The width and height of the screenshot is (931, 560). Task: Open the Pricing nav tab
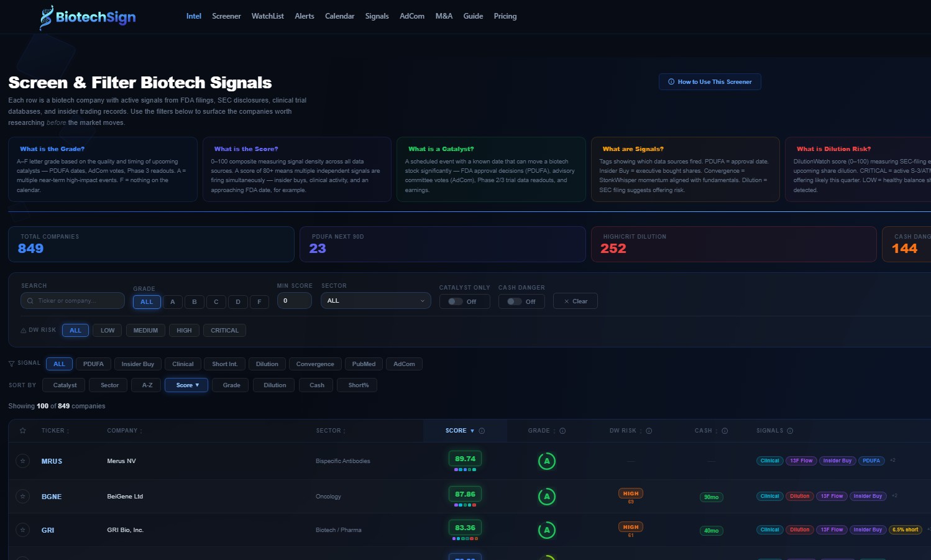[x=505, y=16]
